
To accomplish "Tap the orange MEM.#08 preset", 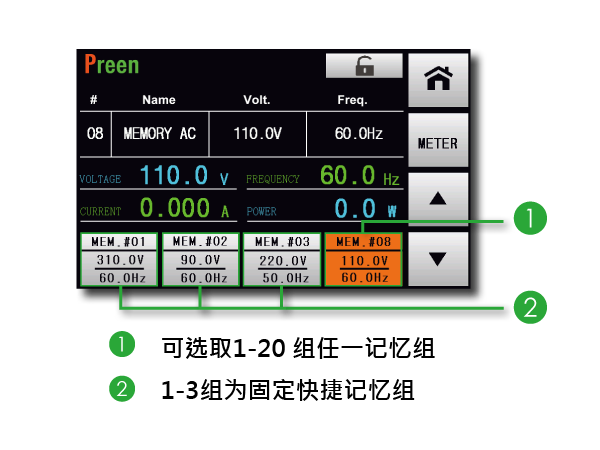I will (x=362, y=259).
